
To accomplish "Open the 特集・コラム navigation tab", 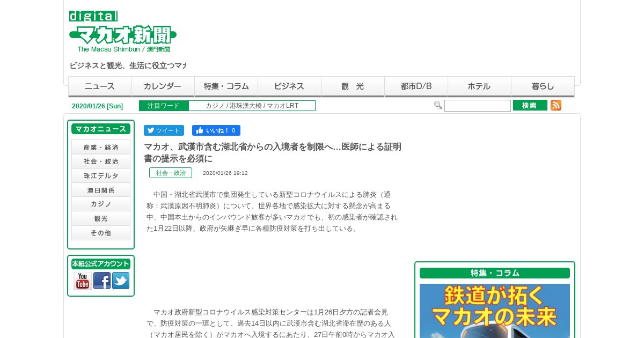I will point(226,86).
